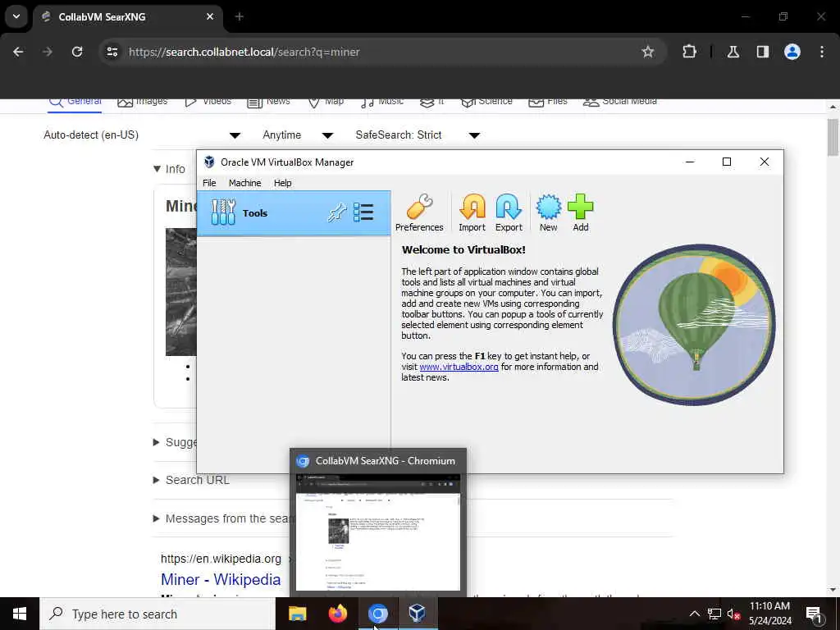
Task: Click the Chromium taskbar icon
Action: point(377,614)
